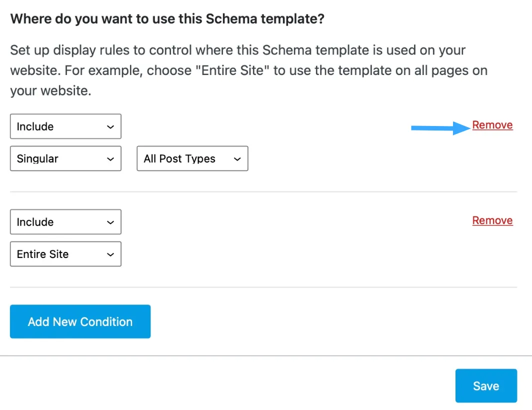Remove the Entire Site display condition
Screen dimensions: 532x410
(x=492, y=220)
